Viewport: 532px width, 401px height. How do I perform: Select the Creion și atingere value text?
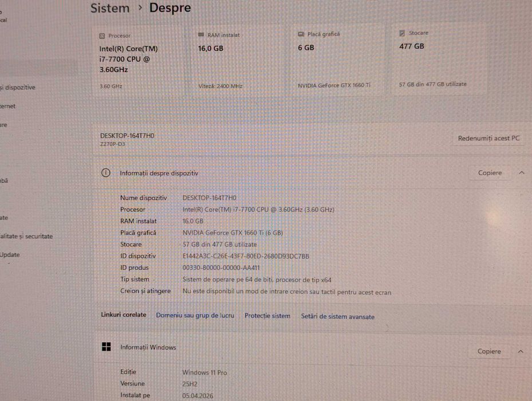[287, 292]
